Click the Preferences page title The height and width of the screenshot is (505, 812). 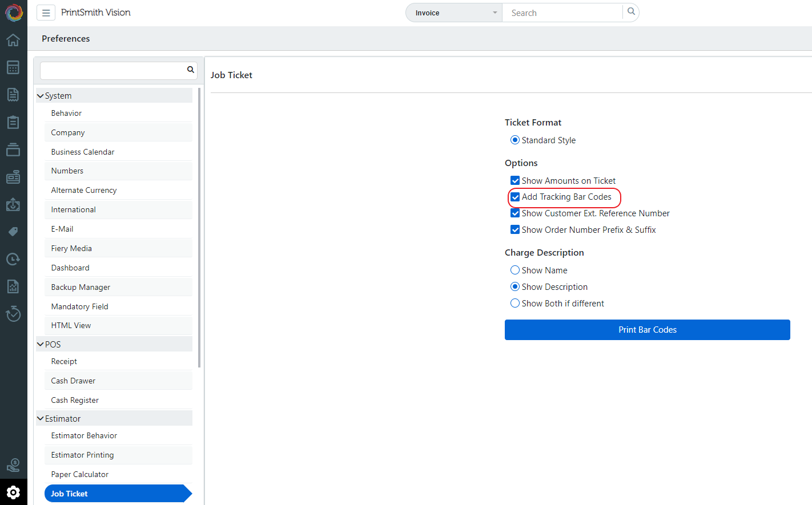click(66, 38)
